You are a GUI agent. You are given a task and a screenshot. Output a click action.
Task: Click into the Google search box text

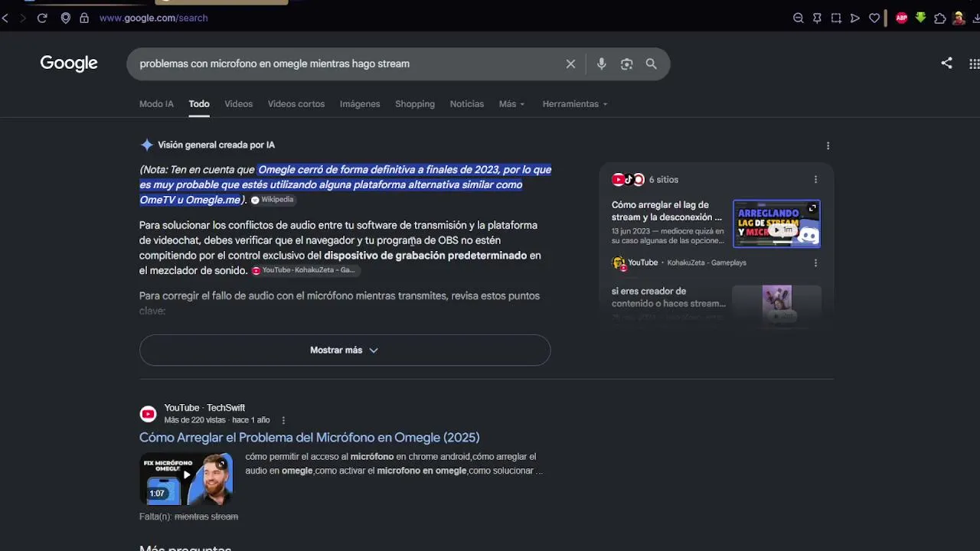pos(274,64)
